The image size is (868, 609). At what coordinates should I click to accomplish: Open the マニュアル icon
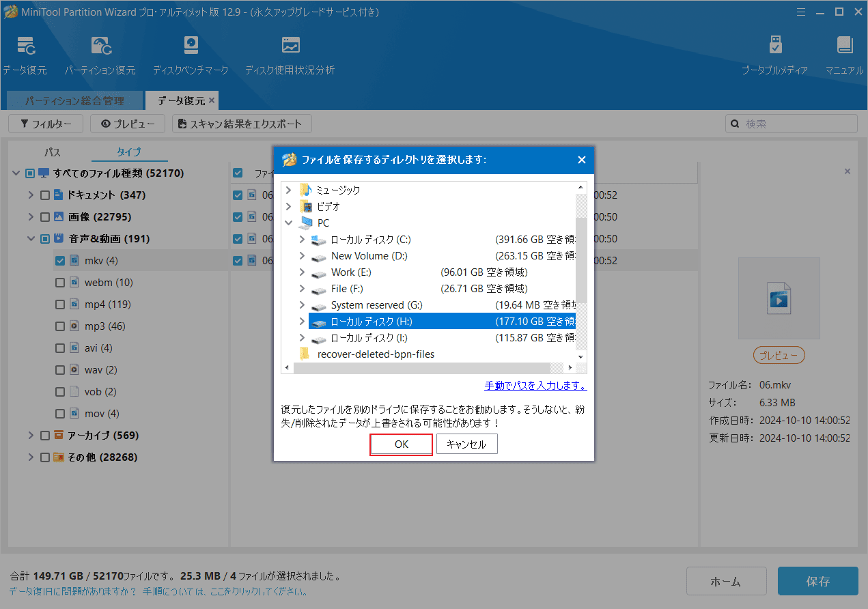coord(845,46)
